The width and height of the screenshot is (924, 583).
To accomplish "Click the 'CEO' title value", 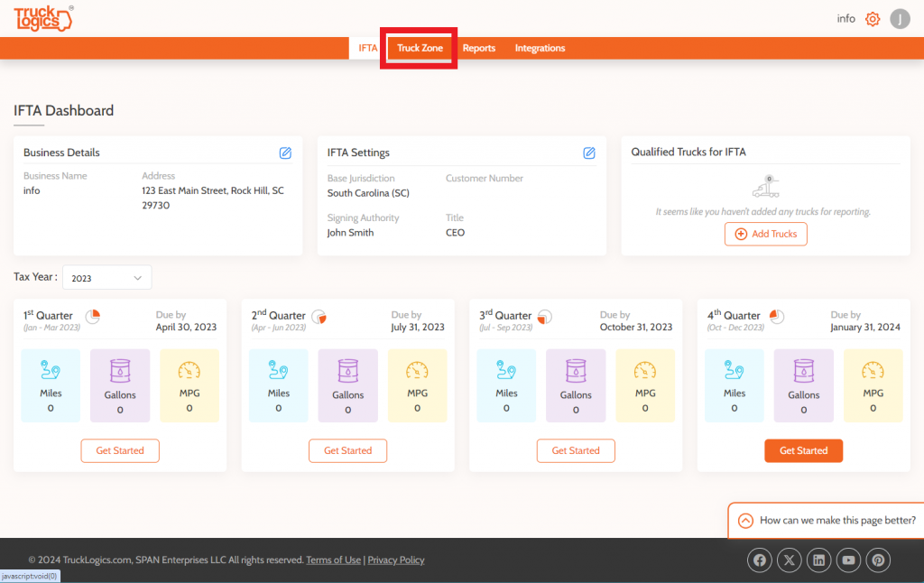I will pyautogui.click(x=455, y=232).
